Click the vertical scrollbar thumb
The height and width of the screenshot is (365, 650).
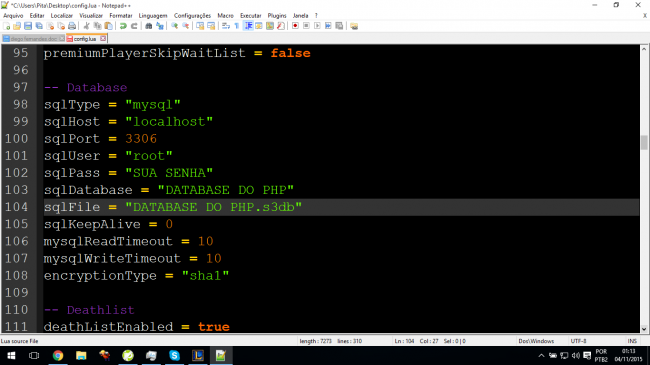pyautogui.click(x=644, y=142)
